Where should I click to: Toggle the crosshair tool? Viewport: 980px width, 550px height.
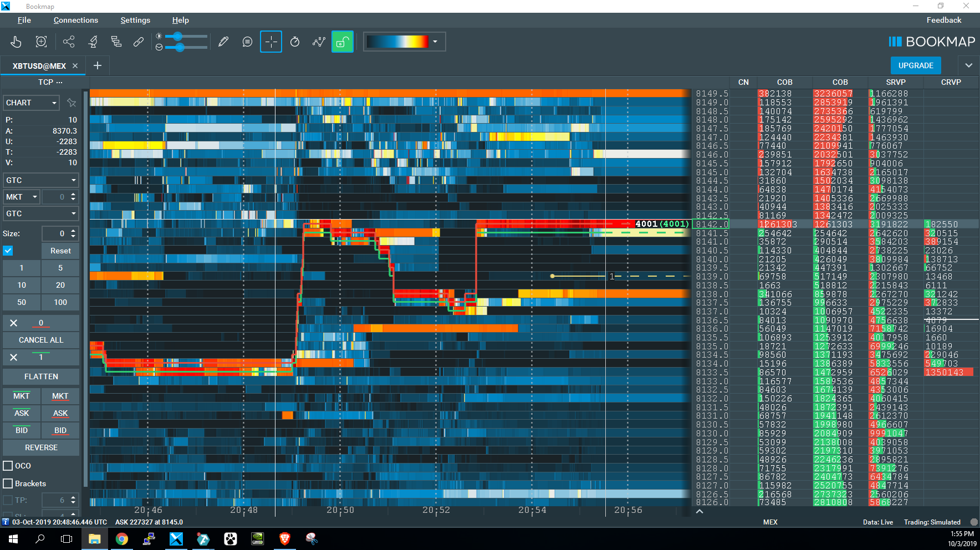271,42
